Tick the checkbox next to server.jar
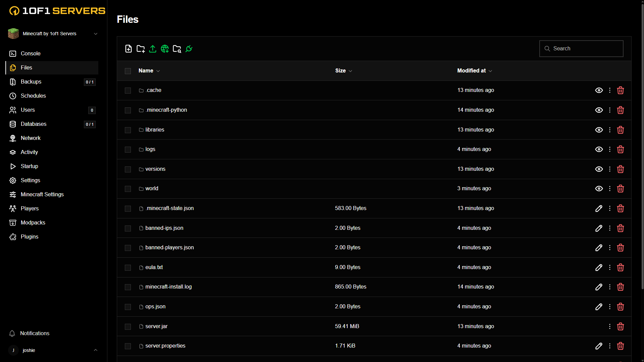 [x=128, y=326]
